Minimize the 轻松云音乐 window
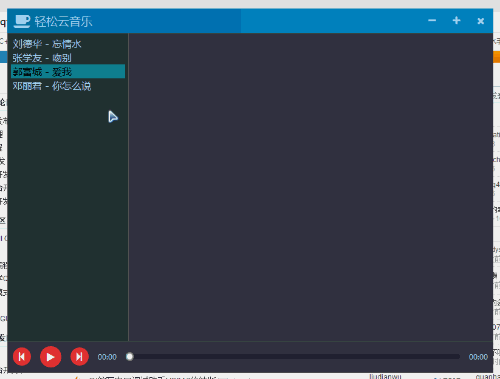The image size is (500, 379). (432, 21)
